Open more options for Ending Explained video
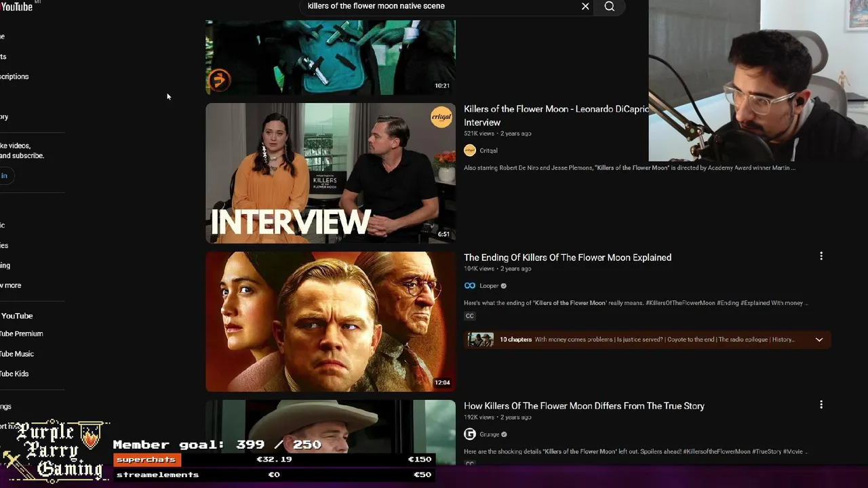Viewport: 868px width, 488px height. 821,256
